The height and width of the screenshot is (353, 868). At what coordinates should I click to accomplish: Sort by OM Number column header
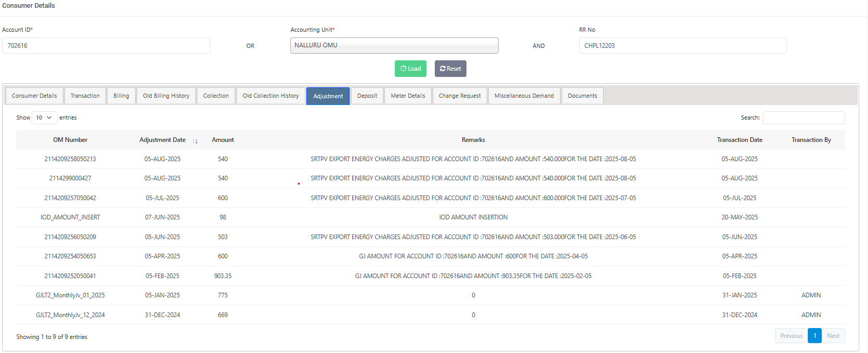70,140
